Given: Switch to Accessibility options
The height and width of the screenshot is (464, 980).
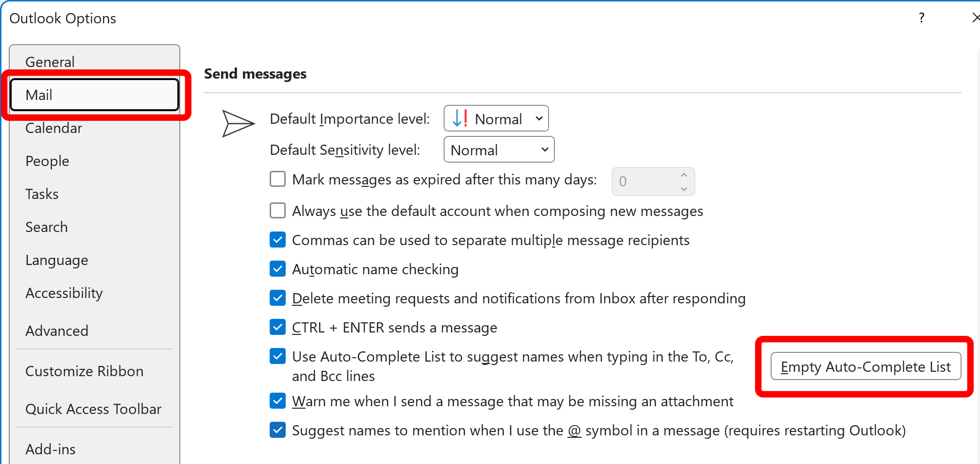Looking at the screenshot, I should 94,293.
